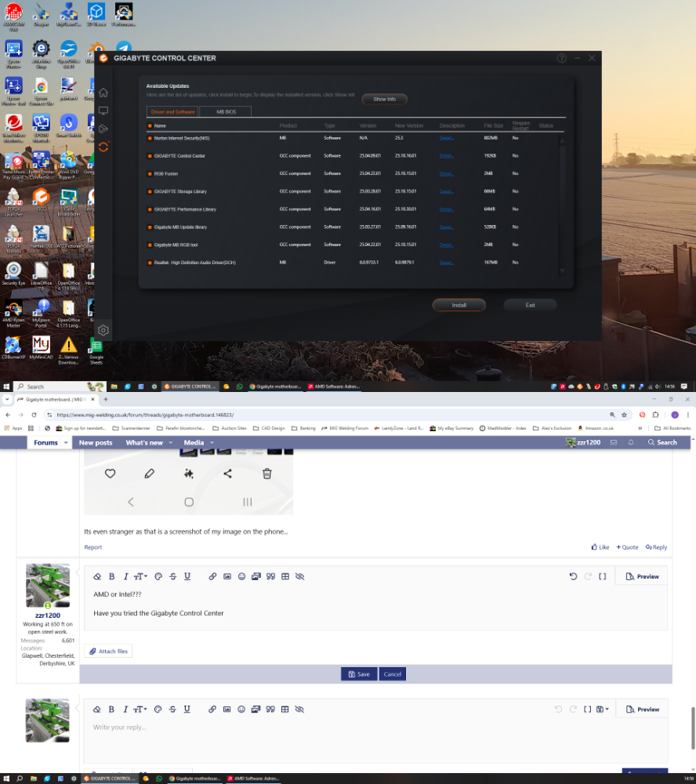The width and height of the screenshot is (696, 784).
Task: Go to the GCC Home sidebar icon
Action: [x=103, y=93]
